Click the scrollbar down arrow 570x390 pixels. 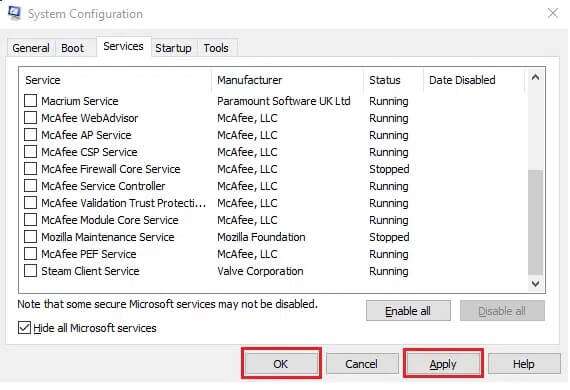tap(535, 283)
